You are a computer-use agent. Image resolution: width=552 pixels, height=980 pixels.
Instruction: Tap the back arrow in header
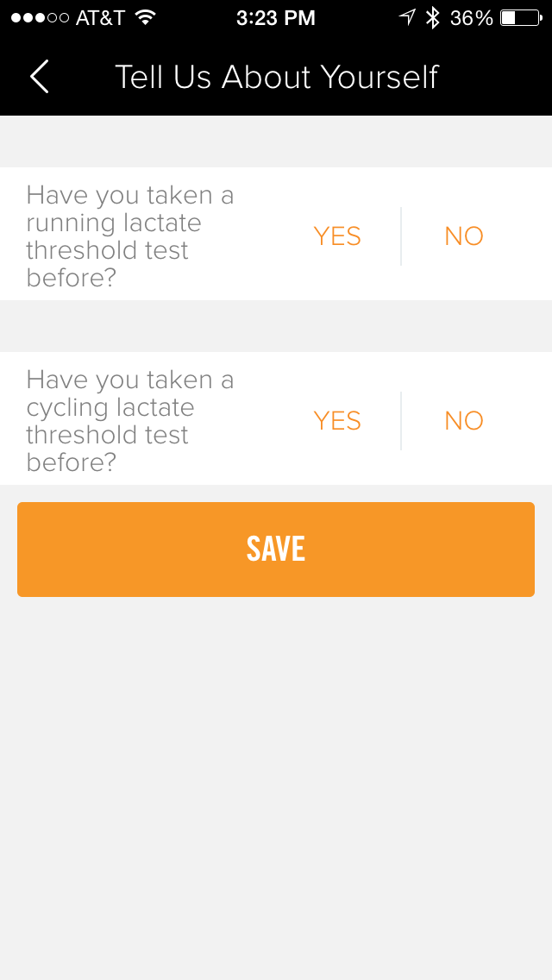click(x=39, y=77)
